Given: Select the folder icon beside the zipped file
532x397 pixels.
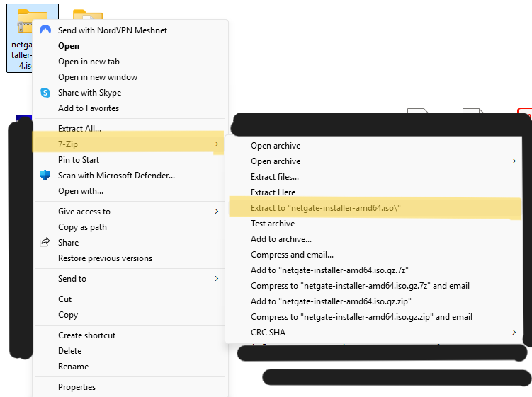Looking at the screenshot, I should tap(88, 16).
